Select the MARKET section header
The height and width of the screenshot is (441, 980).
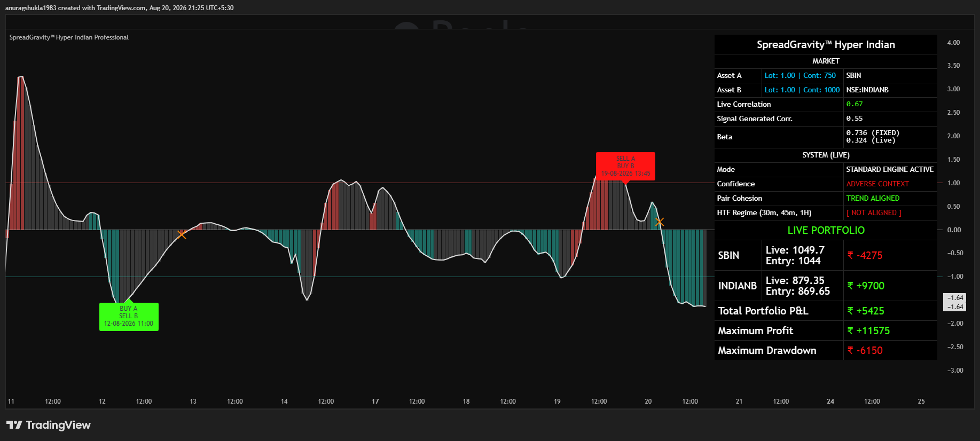click(826, 61)
